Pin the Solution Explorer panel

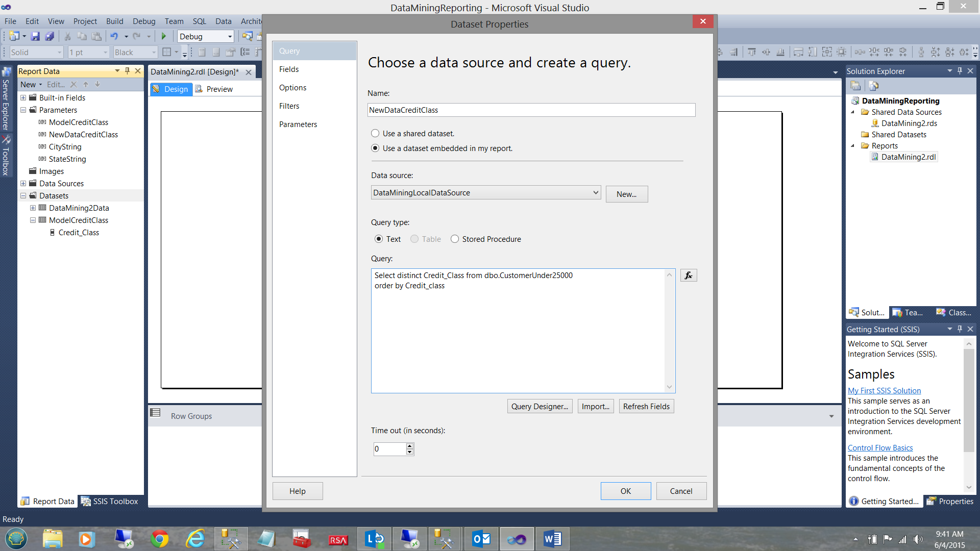coord(960,71)
